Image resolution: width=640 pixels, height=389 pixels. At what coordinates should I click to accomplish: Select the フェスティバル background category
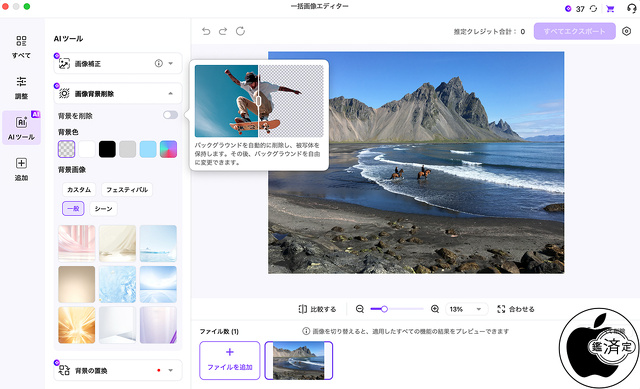[x=127, y=189]
